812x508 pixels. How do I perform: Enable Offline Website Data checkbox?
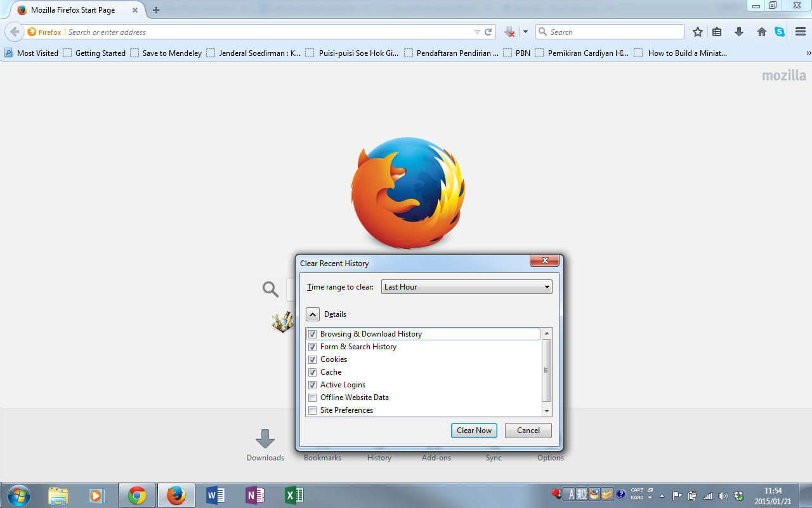point(312,398)
